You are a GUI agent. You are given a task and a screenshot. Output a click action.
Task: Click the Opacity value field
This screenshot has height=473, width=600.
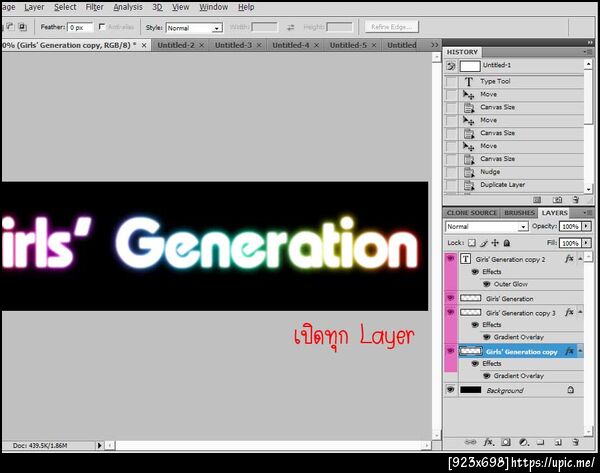pos(570,227)
